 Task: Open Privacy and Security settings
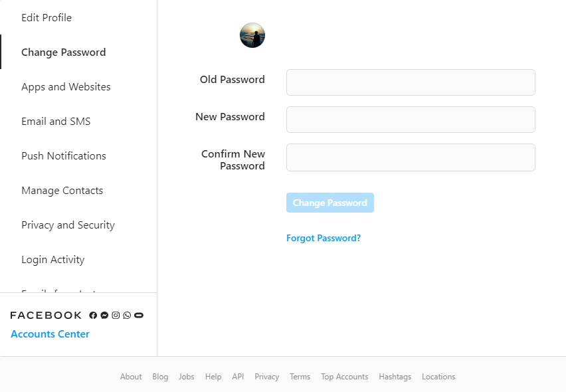68,225
